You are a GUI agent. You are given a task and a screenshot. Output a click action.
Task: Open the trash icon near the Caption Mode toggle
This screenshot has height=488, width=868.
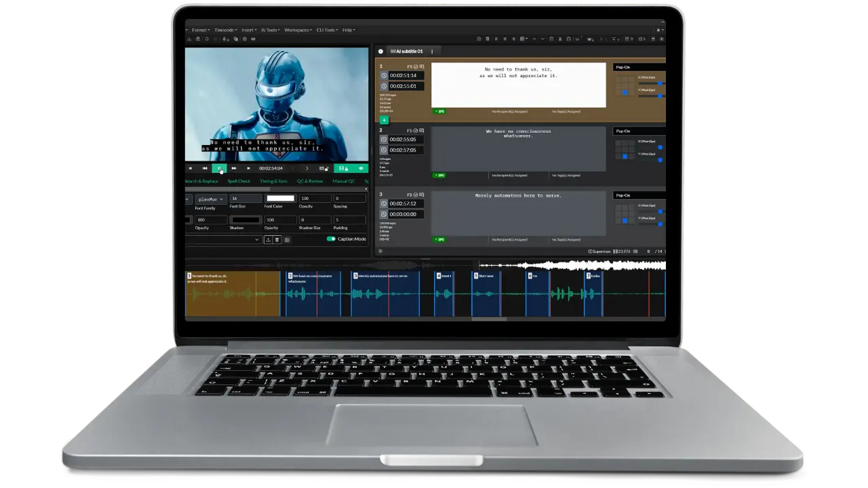pyautogui.click(x=277, y=239)
